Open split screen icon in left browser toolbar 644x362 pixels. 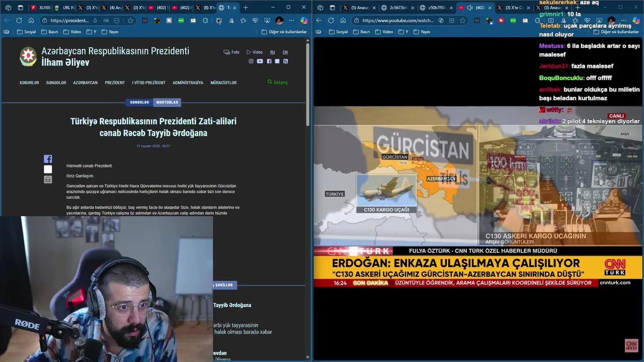[219, 20]
